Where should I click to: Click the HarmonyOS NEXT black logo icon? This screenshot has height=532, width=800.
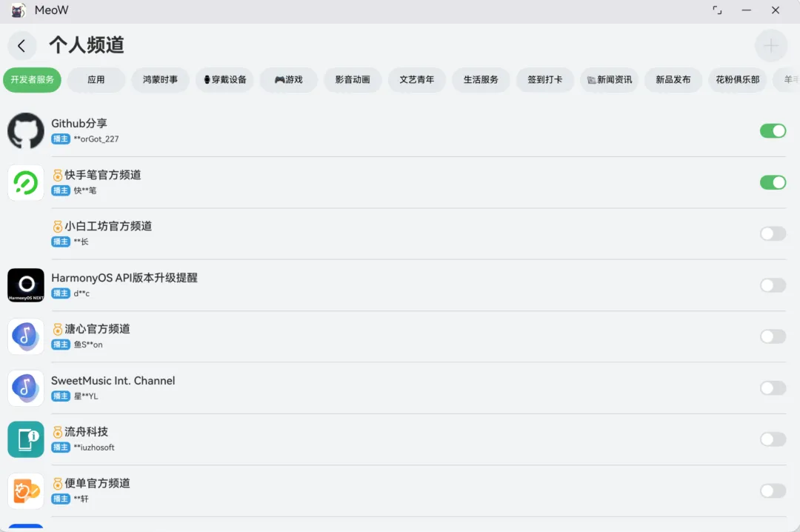click(x=26, y=285)
